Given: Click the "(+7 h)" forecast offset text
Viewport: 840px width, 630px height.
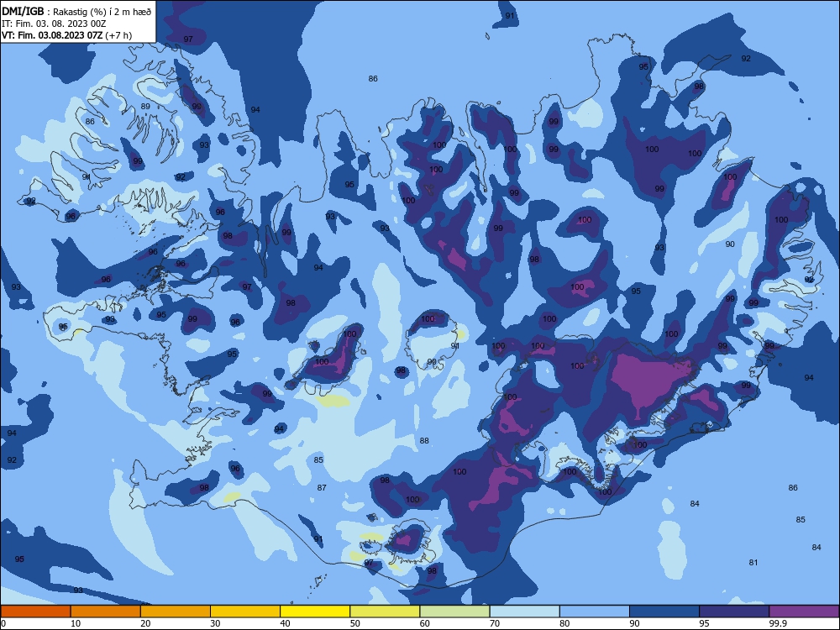Looking at the screenshot, I should (118, 35).
